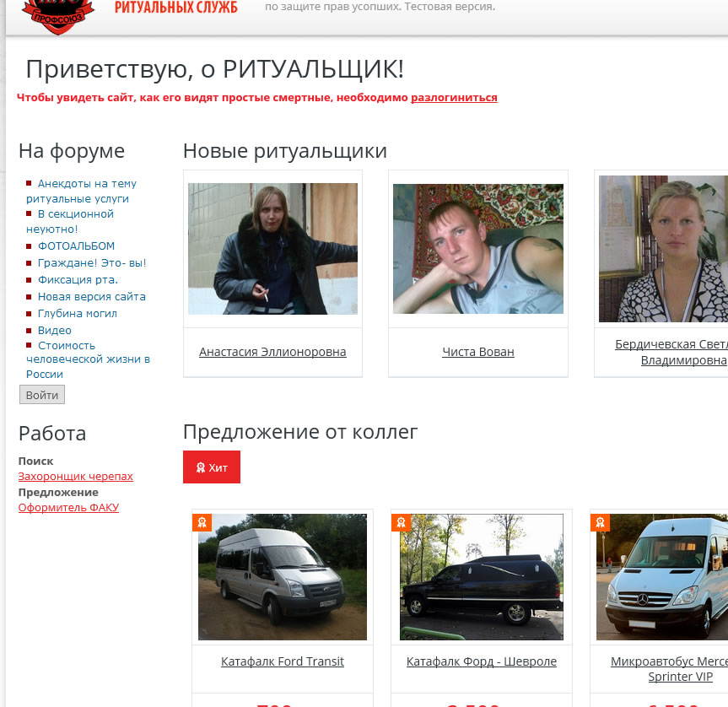Open the Видео forum link

coord(55,331)
